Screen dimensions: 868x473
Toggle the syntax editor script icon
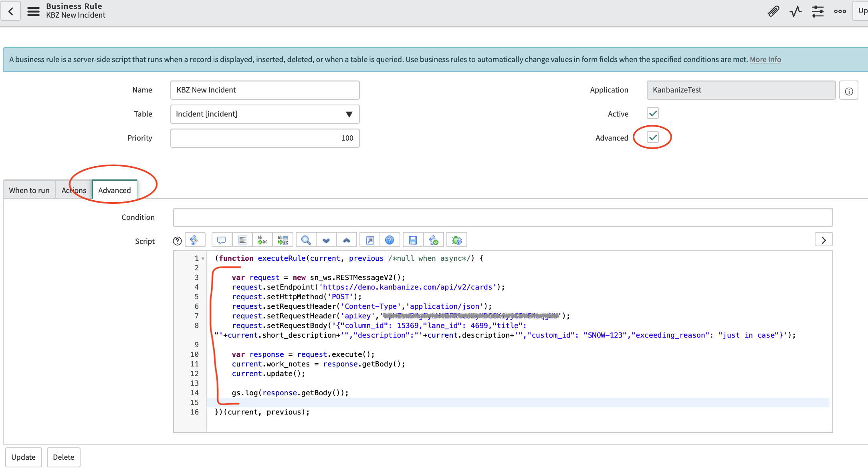pyautogui.click(x=195, y=240)
